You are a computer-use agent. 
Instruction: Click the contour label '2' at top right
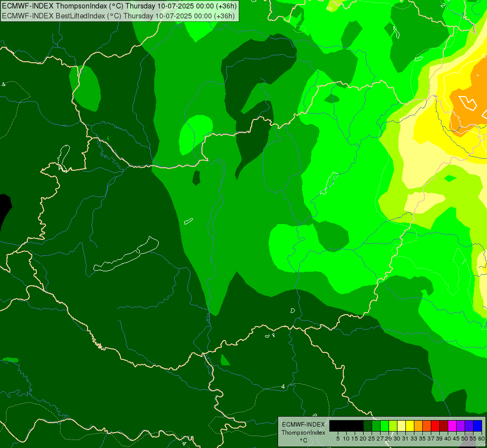click(x=443, y=4)
